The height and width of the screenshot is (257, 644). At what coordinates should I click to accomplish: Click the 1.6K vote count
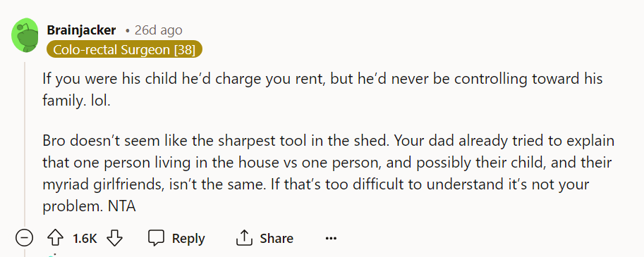tap(85, 239)
